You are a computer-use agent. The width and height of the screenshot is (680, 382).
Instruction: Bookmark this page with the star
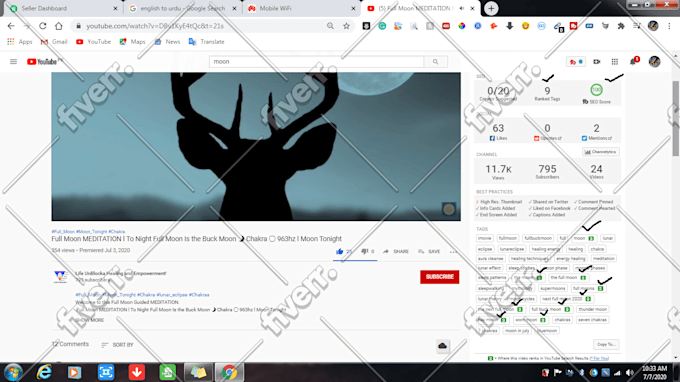point(346,26)
